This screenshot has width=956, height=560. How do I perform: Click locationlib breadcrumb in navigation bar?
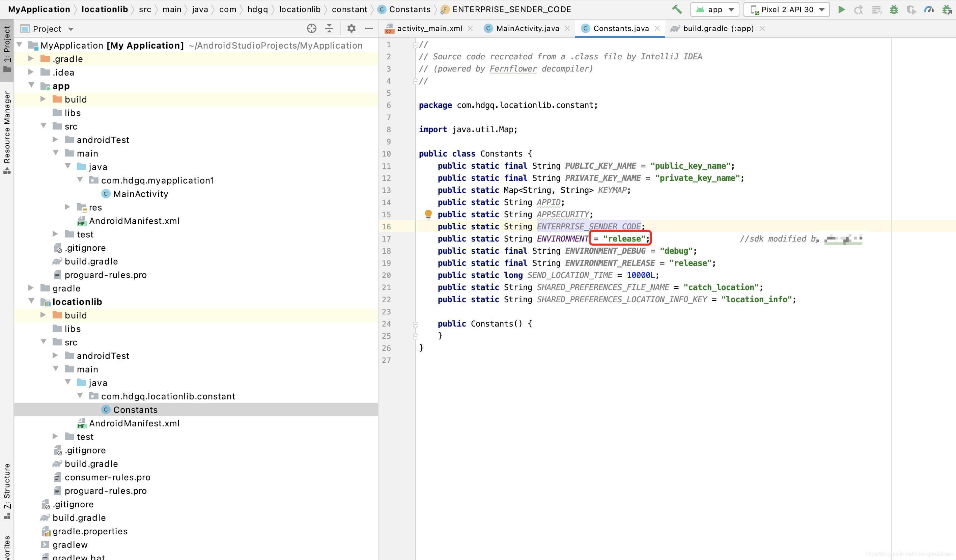105,9
